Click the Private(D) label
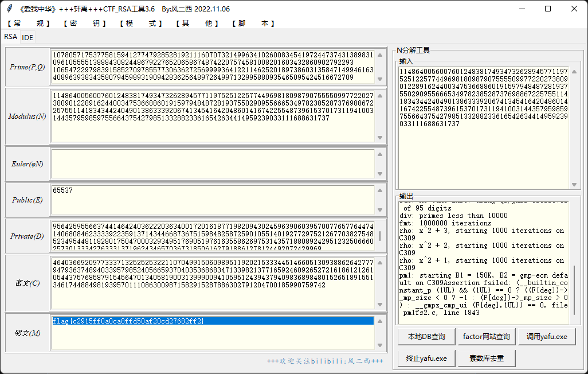Viewport: 588px width, 374px height. click(x=28, y=236)
